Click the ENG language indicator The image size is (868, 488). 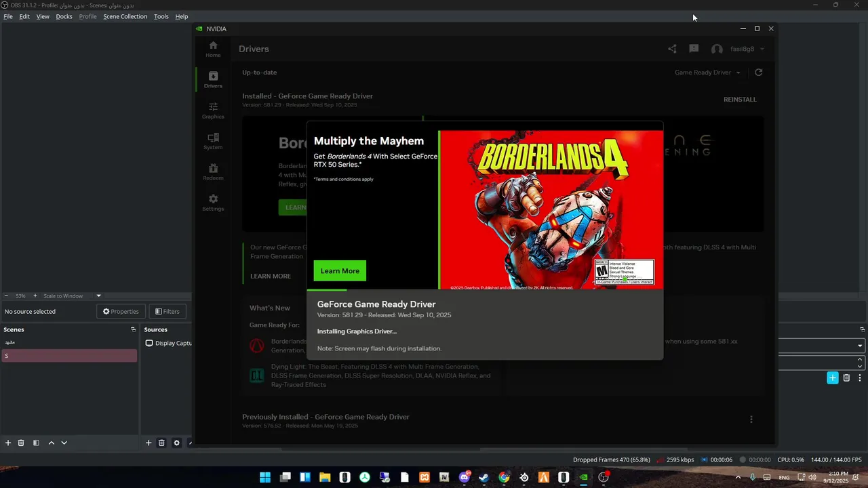click(x=784, y=478)
